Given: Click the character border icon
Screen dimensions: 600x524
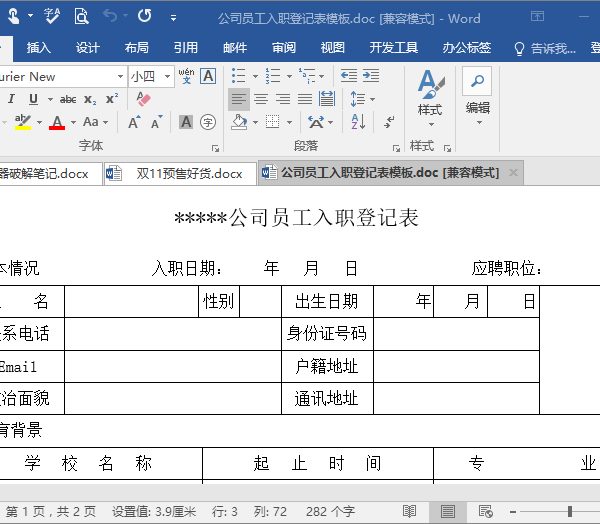Looking at the screenshot, I should pyautogui.click(x=208, y=76).
